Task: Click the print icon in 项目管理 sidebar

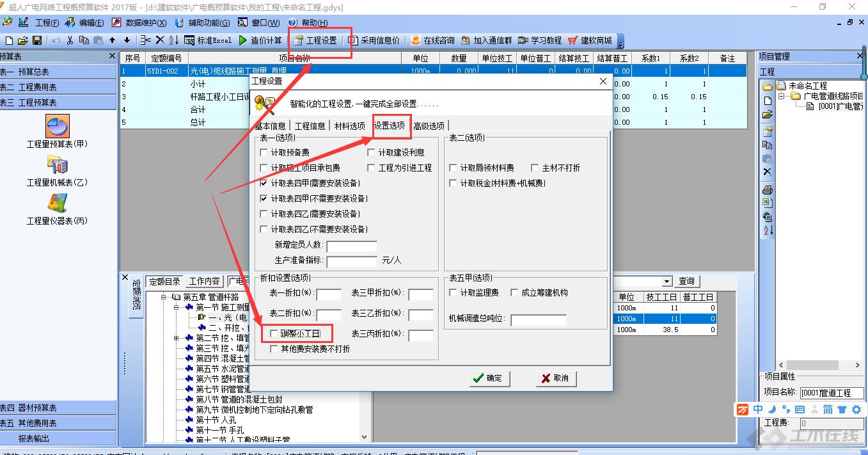Action: (767, 190)
